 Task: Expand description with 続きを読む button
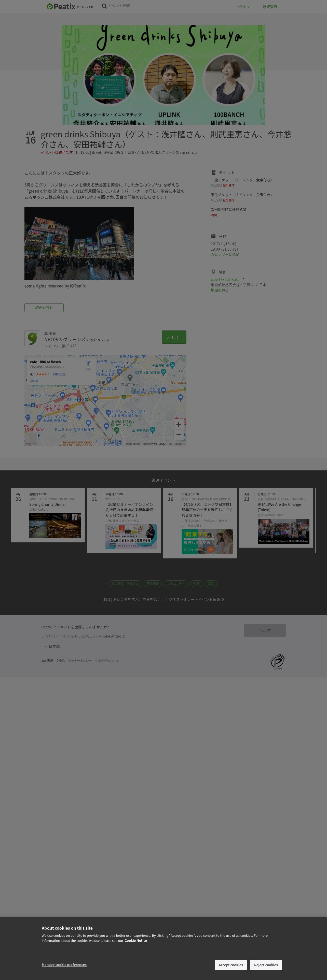click(44, 308)
